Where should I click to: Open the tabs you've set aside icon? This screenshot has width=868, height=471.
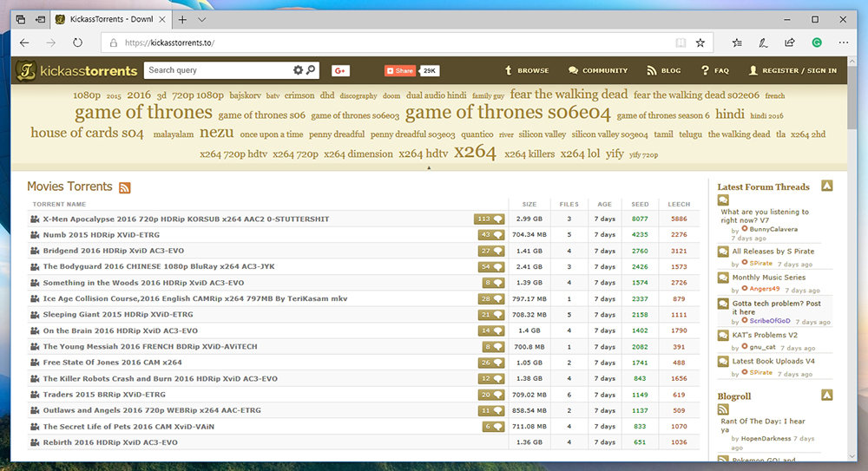21,19
